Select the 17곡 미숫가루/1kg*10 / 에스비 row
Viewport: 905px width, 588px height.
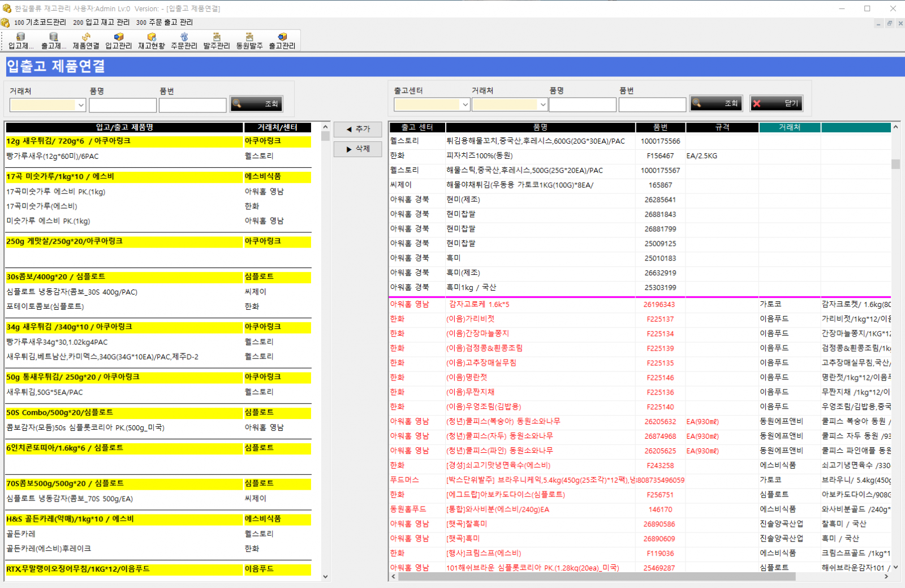pos(158,177)
